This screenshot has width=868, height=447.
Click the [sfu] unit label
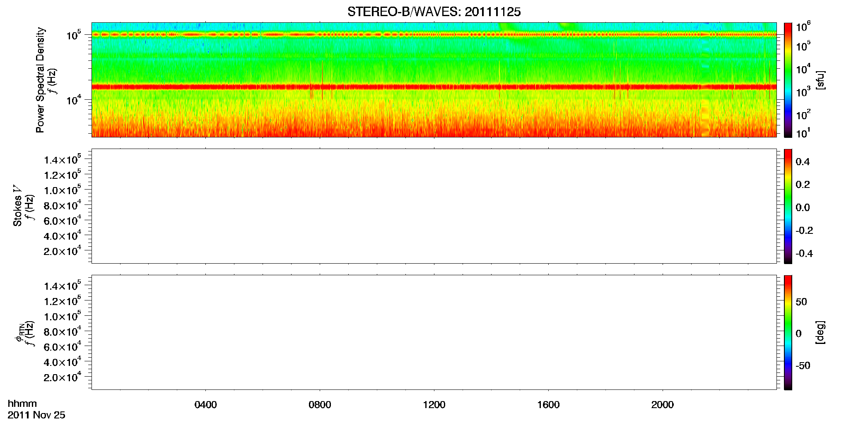(x=820, y=80)
